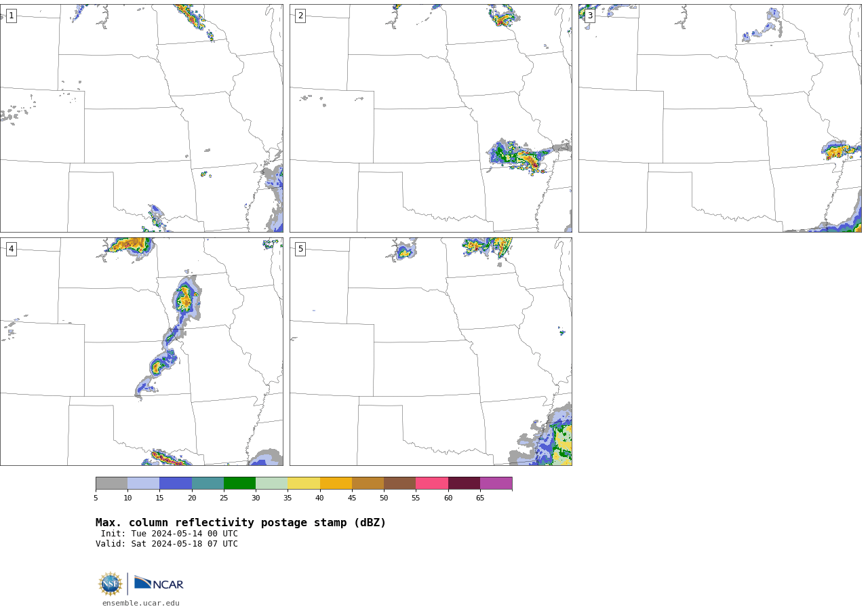Click the ensemble.ucar.edu text
This screenshot has width=868, height=611.
click(141, 603)
